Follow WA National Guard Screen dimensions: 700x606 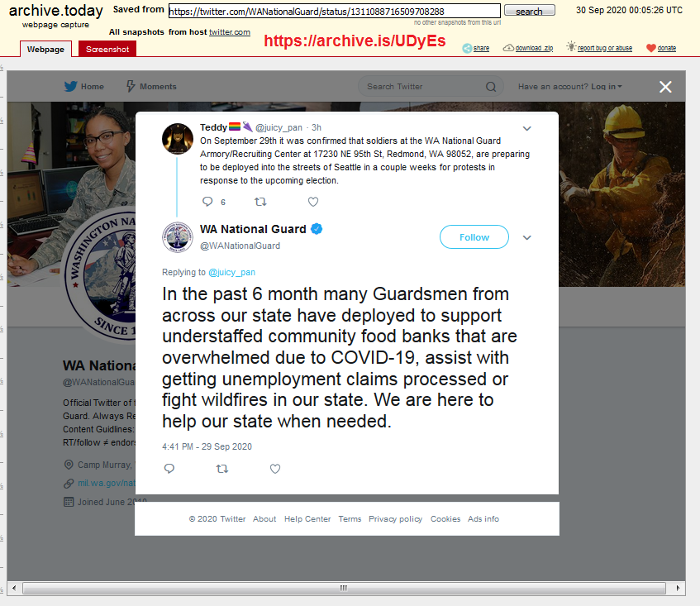(x=474, y=237)
